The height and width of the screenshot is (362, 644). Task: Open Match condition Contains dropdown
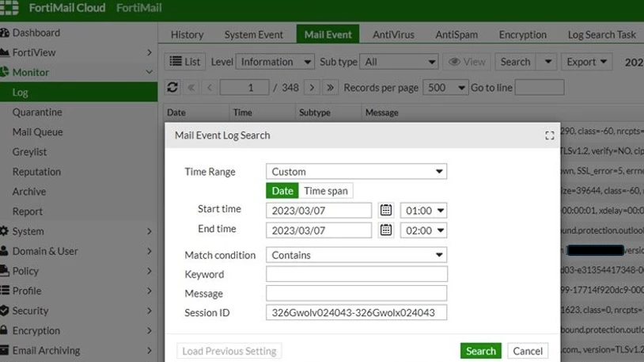(356, 255)
